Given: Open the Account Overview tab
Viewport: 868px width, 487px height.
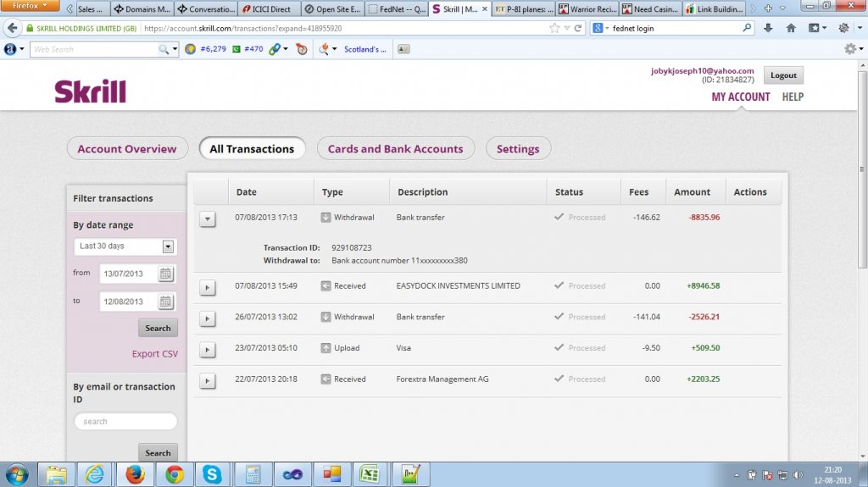Looking at the screenshot, I should tap(127, 149).
